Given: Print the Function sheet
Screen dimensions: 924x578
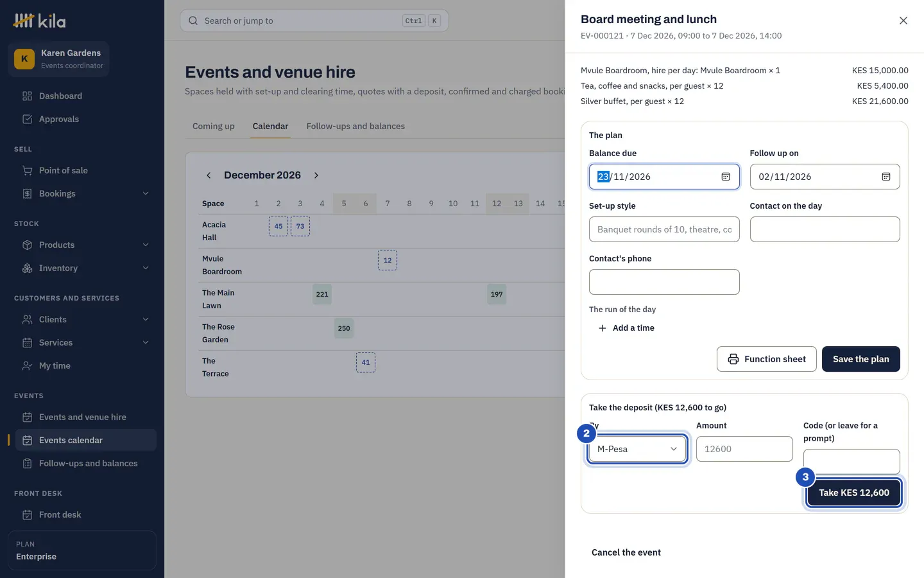Looking at the screenshot, I should [x=766, y=359].
